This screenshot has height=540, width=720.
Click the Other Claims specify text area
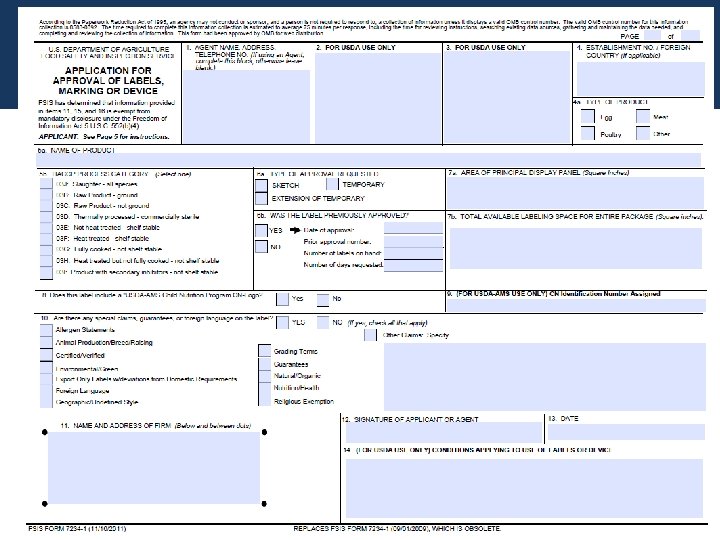coord(545,377)
